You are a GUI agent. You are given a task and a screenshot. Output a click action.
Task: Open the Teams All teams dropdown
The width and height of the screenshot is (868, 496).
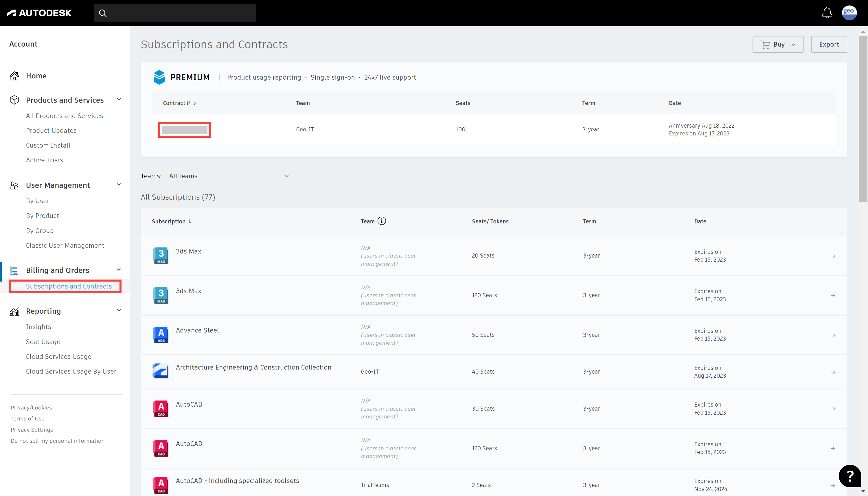click(229, 176)
